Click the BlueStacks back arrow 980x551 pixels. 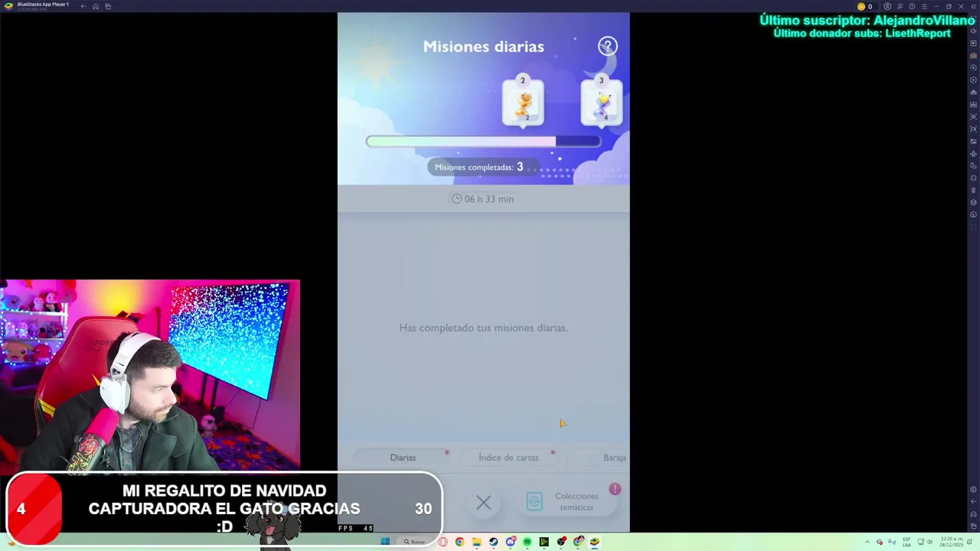click(83, 6)
